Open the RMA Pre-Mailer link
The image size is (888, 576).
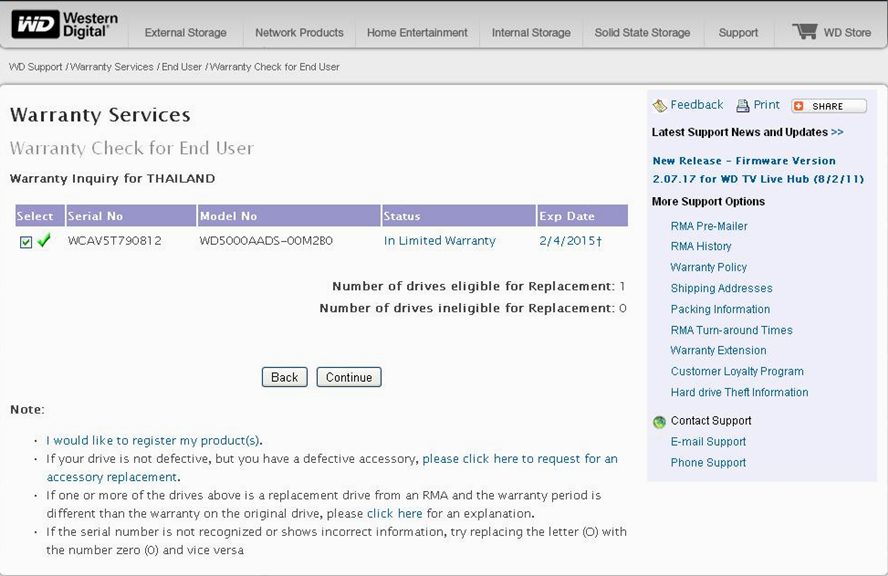(709, 226)
